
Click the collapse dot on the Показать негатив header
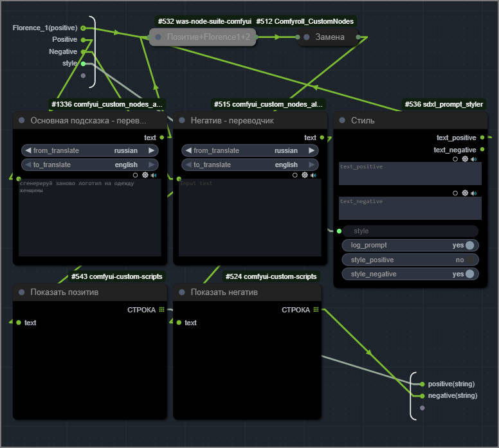tap(182, 292)
